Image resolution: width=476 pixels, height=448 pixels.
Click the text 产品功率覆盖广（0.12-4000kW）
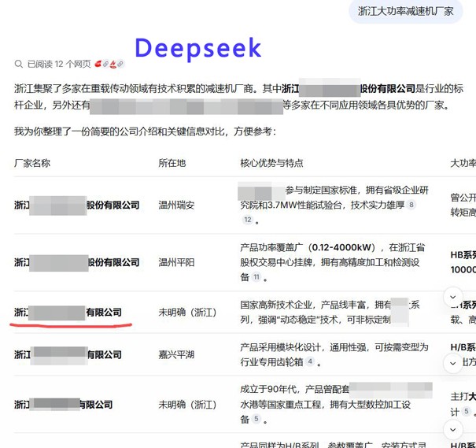click(308, 247)
